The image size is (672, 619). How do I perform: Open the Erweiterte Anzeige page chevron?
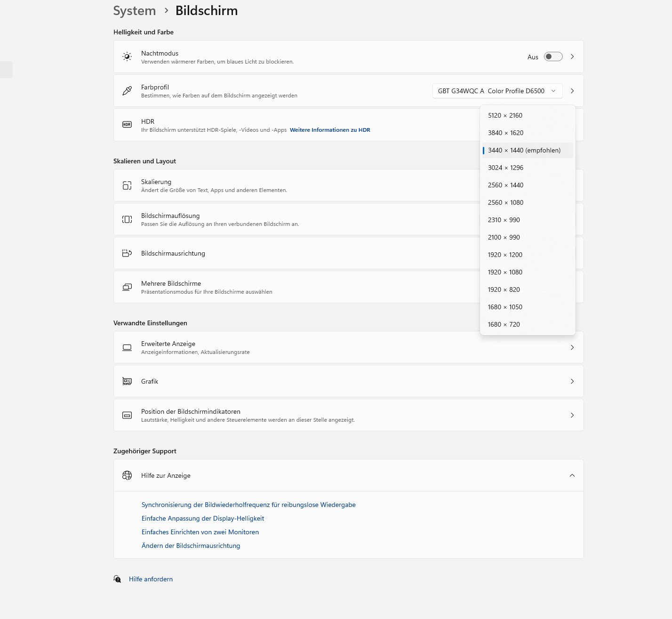572,347
